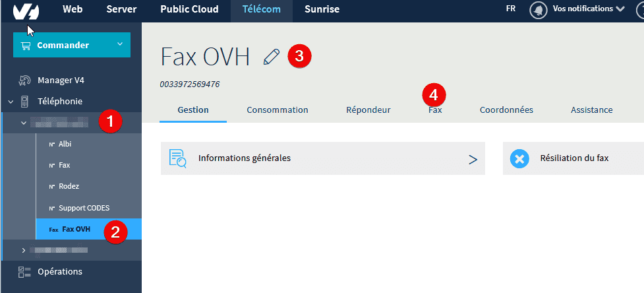This screenshot has width=644, height=293.
Task: Open Informations générales panel
Action: tap(323, 158)
